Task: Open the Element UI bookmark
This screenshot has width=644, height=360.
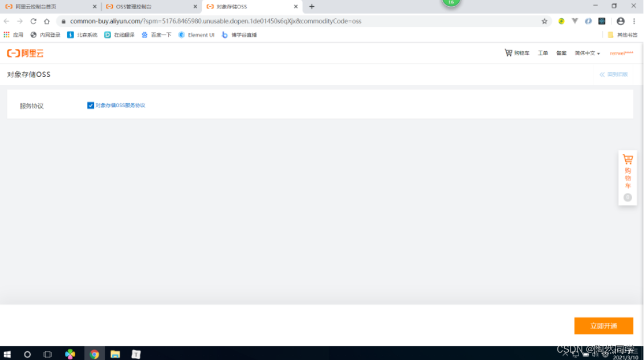Action: 196,35
